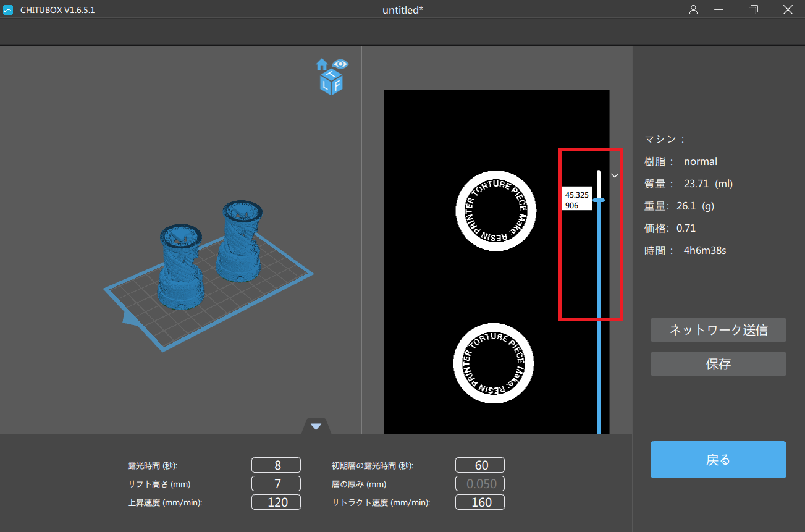Restore down the CHITUBOX window
Image resolution: width=805 pixels, height=532 pixels.
[x=753, y=9]
